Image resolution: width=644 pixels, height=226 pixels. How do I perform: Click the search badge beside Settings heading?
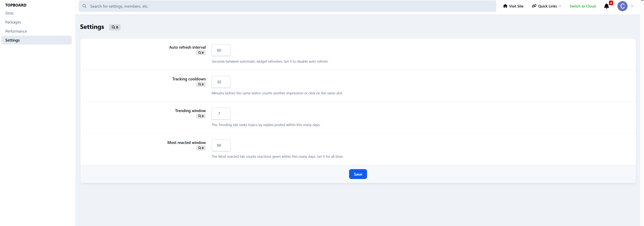click(x=115, y=27)
